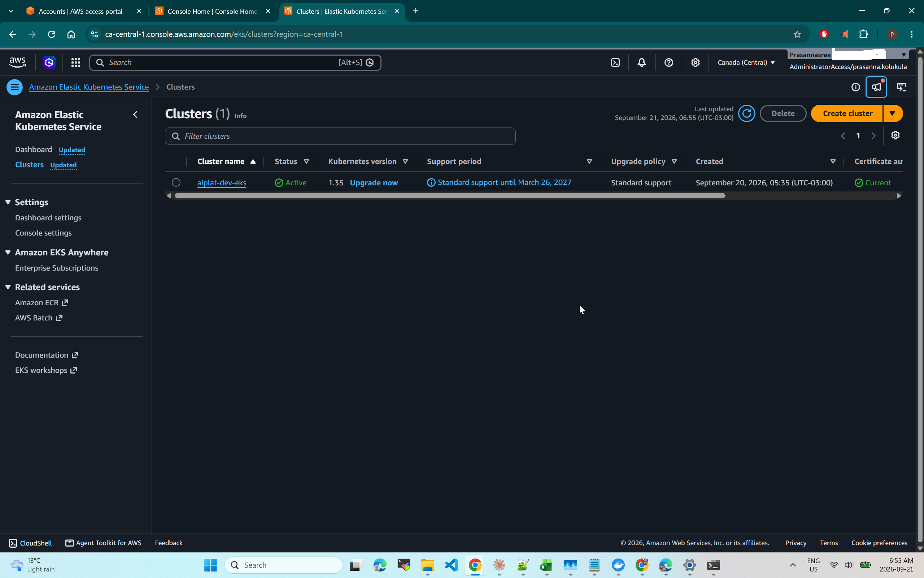Open the AWS services grid menu
Viewport: 924px width, 578px height.
click(75, 62)
